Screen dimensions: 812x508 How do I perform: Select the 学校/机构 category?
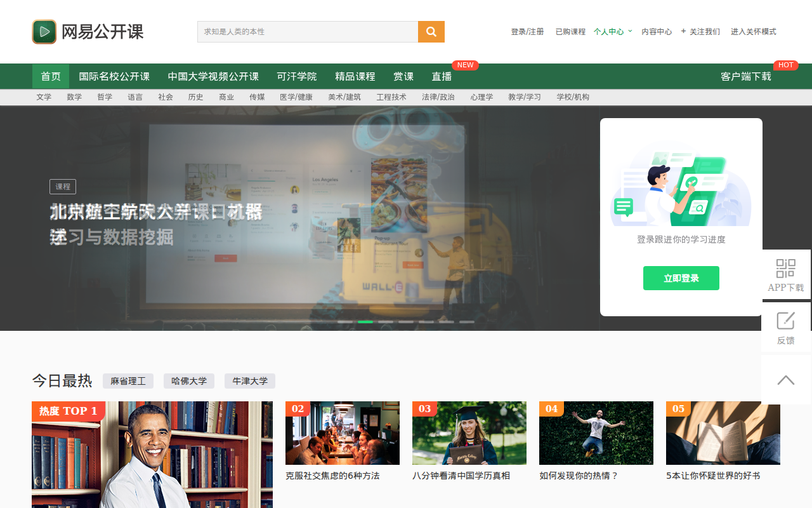pos(573,97)
